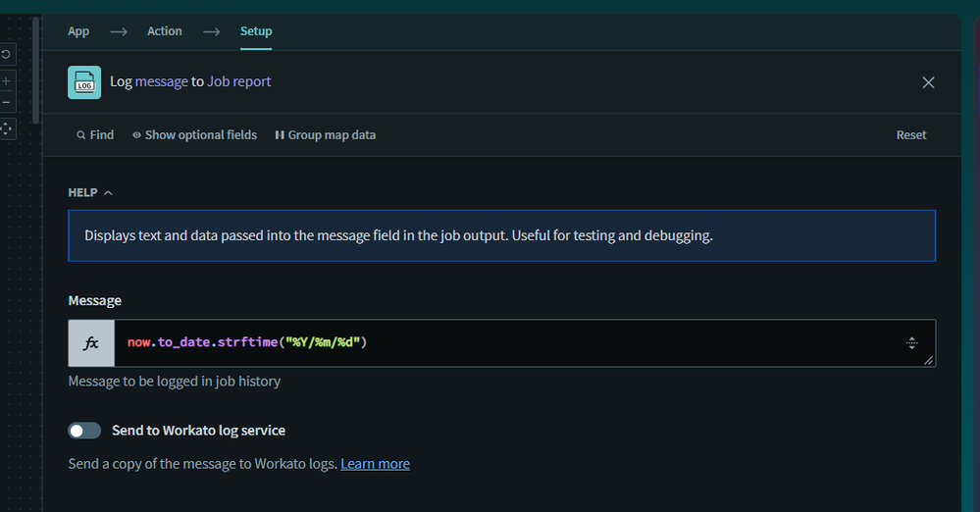980x512 pixels.
Task: Click the 'Message' field label
Action: click(x=94, y=301)
